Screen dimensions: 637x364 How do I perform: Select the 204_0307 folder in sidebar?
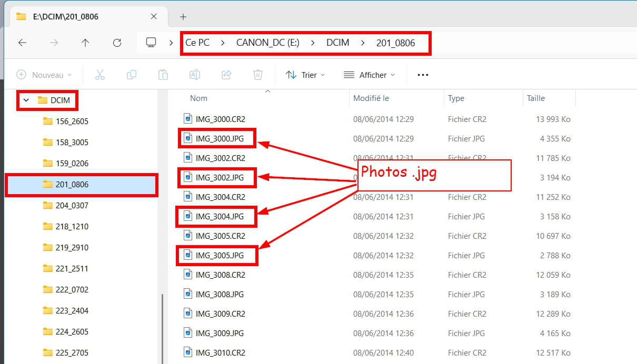[x=72, y=205]
